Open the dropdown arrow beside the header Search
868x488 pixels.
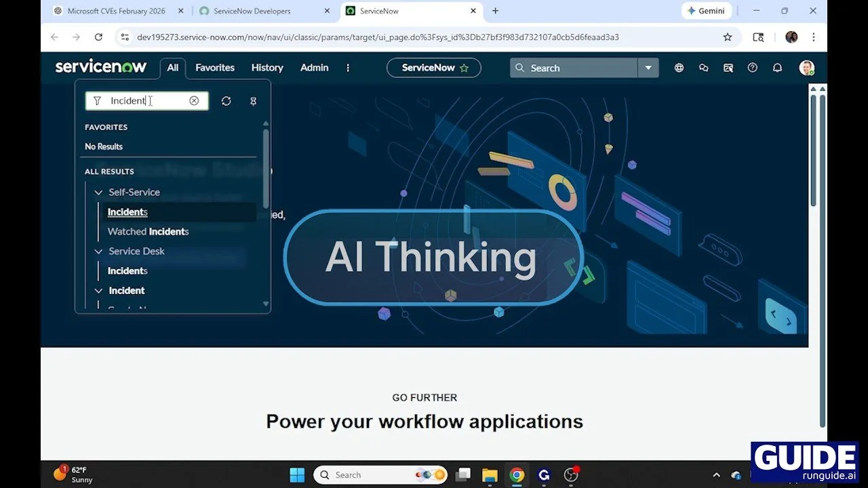(648, 68)
